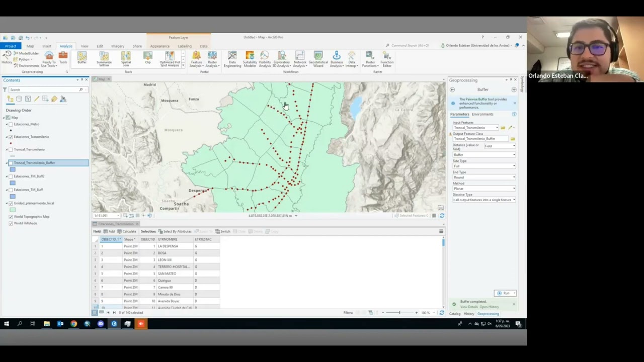Open the geoprocessing Tools toolbox
Screen dimensions: 644x362
point(63,58)
